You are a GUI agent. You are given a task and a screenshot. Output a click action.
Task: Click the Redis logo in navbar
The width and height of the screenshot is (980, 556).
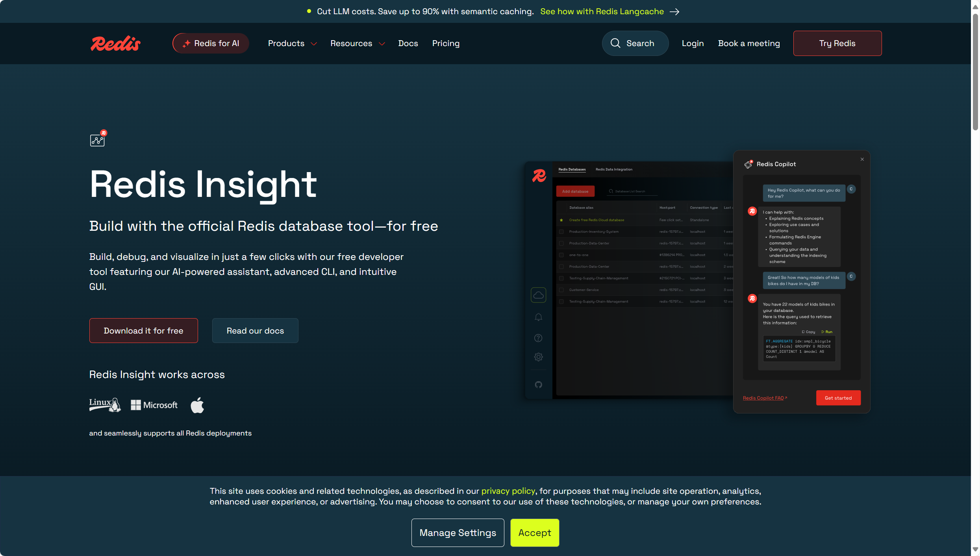point(115,43)
